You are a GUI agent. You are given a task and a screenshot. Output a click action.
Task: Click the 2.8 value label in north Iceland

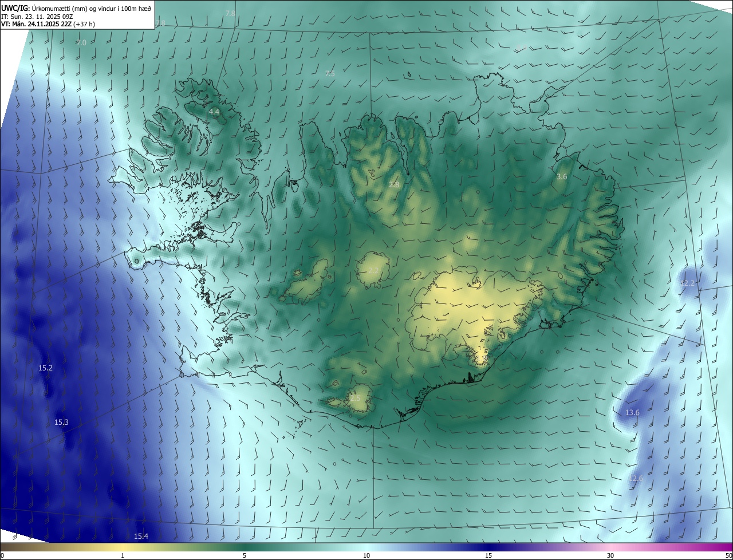click(x=394, y=184)
